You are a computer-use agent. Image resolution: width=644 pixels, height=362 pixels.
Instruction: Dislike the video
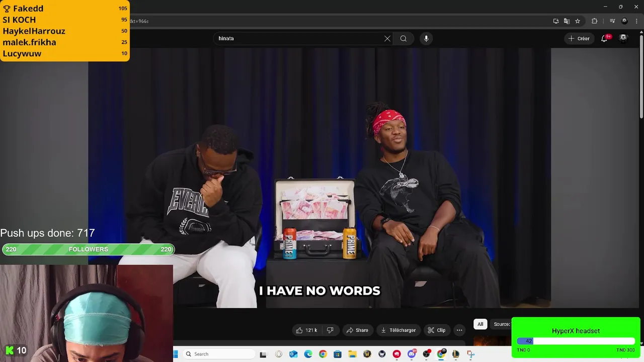click(330, 330)
